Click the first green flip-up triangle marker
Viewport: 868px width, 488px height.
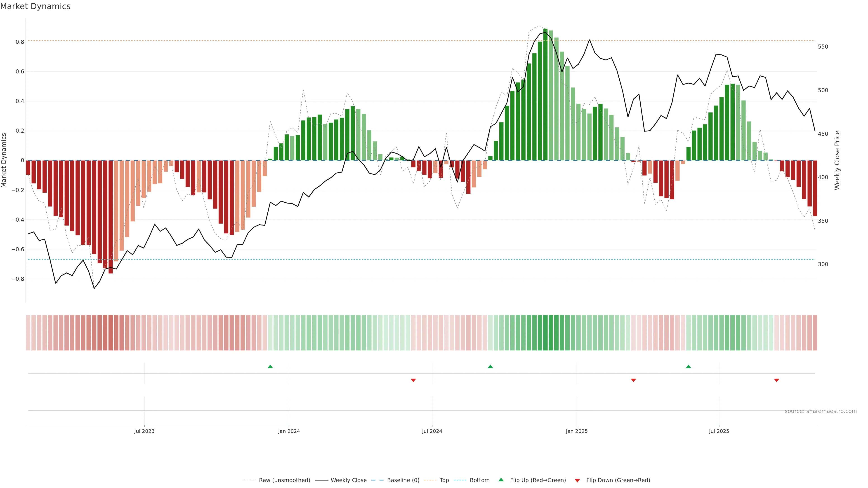tap(270, 366)
